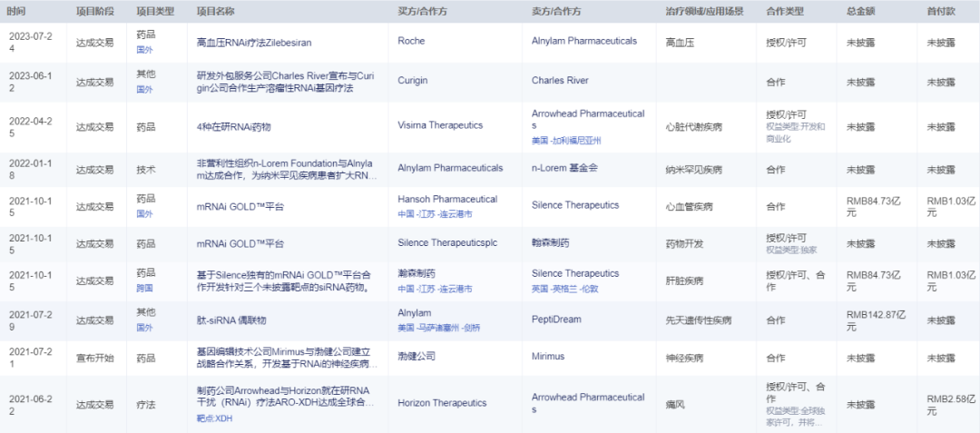
Task: Select the 总金额 column header
Action: [860, 12]
